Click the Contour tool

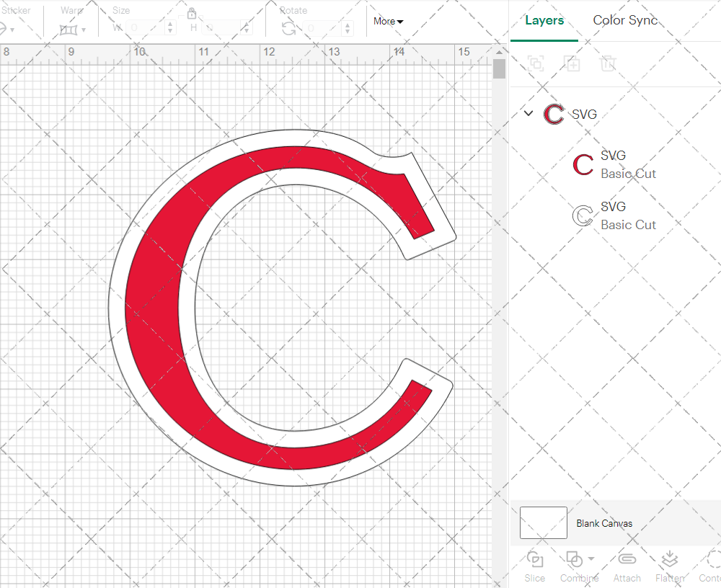[x=710, y=566]
